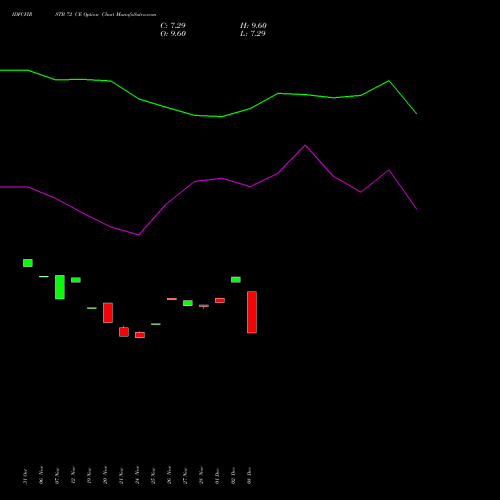The height and width of the screenshot is (500, 500).
Task: Select the 20 Nov date label
Action: pyautogui.click(x=105, y=475)
